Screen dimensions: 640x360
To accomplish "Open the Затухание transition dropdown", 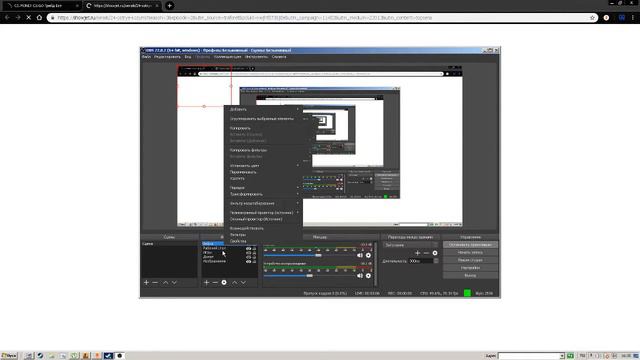I will [410, 245].
